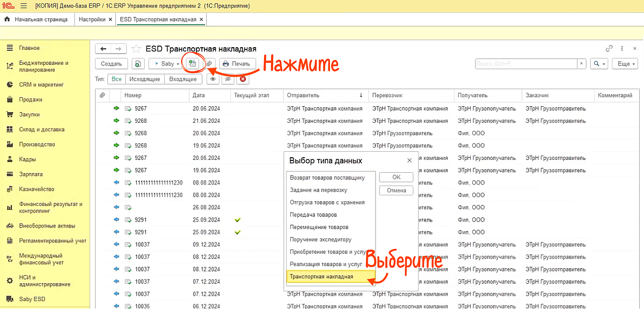Open the Еще dropdown menu
The width and height of the screenshot is (644, 309).
626,64
